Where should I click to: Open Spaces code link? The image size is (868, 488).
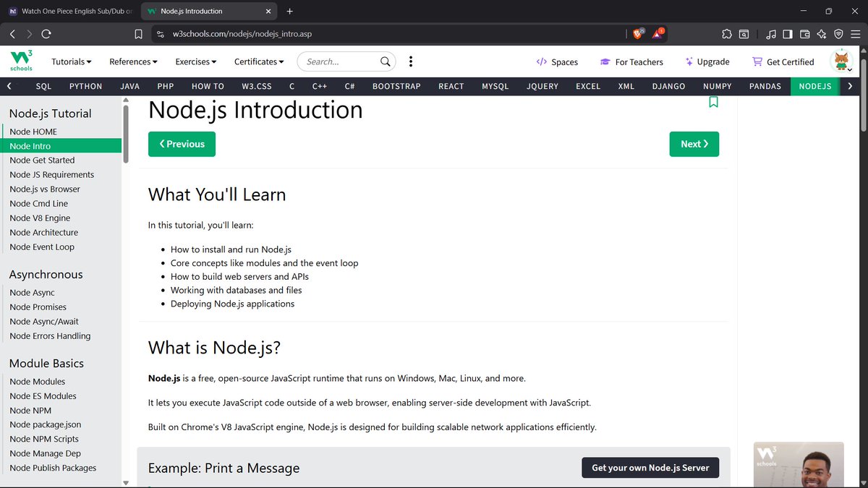click(557, 61)
